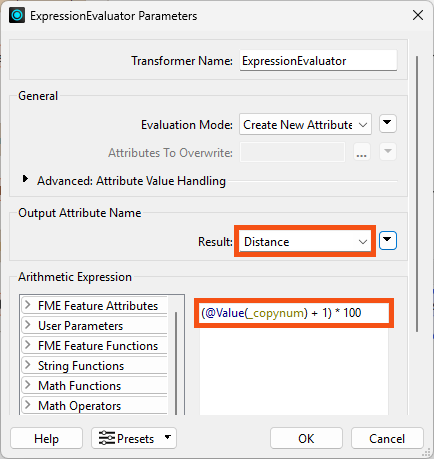Select the FME Feature Functions row
434x459 pixels.
[x=95, y=346]
